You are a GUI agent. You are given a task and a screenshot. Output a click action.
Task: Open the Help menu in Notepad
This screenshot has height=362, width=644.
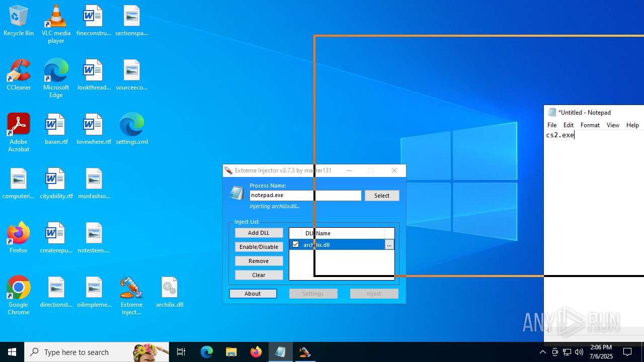coord(632,125)
